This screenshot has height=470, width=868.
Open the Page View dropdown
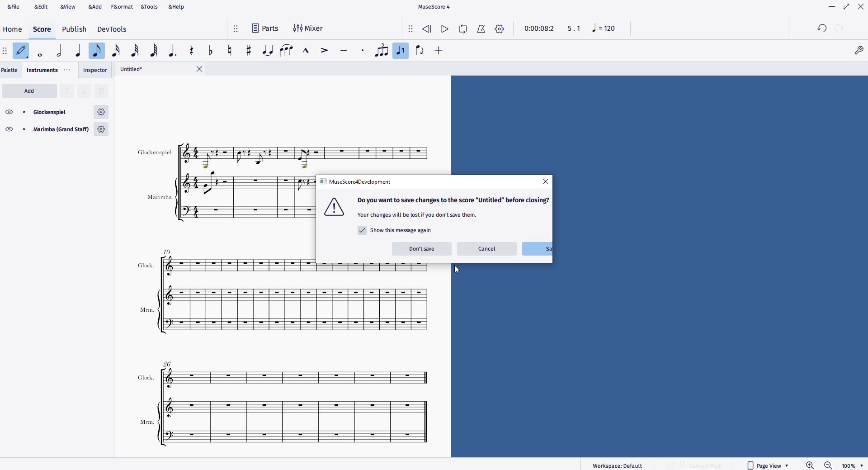click(769, 465)
